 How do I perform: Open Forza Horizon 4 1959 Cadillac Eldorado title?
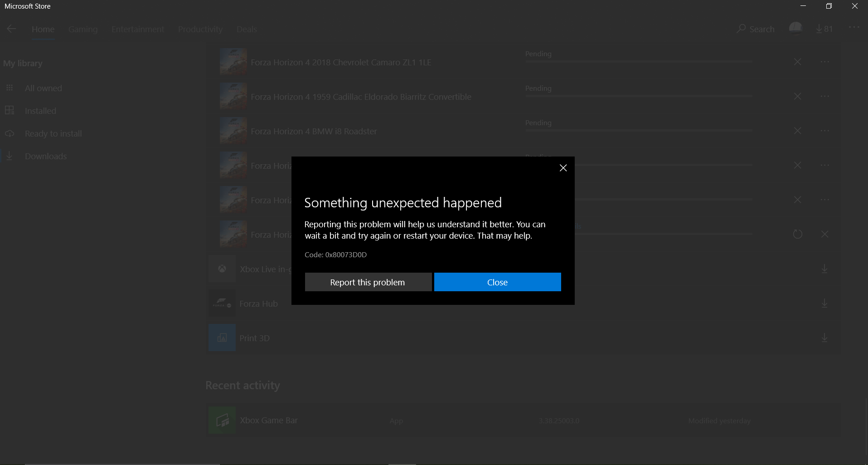(x=361, y=97)
